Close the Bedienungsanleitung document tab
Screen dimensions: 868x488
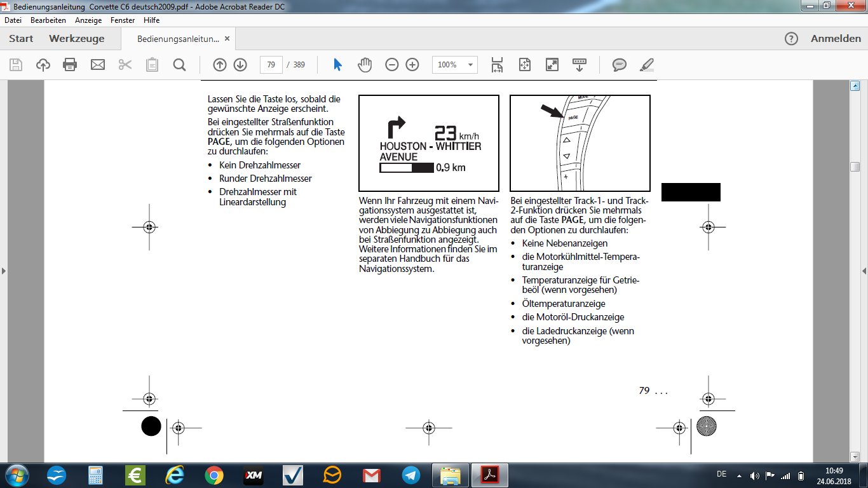(225, 39)
